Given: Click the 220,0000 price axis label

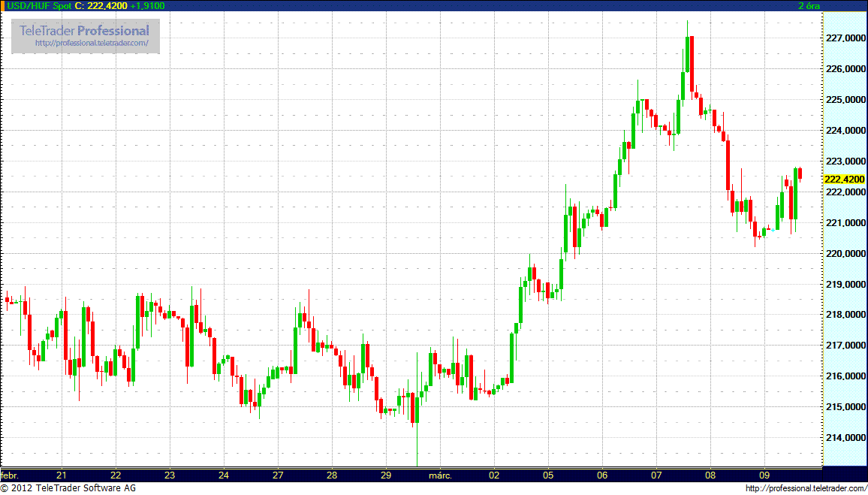Looking at the screenshot, I should 845,254.
